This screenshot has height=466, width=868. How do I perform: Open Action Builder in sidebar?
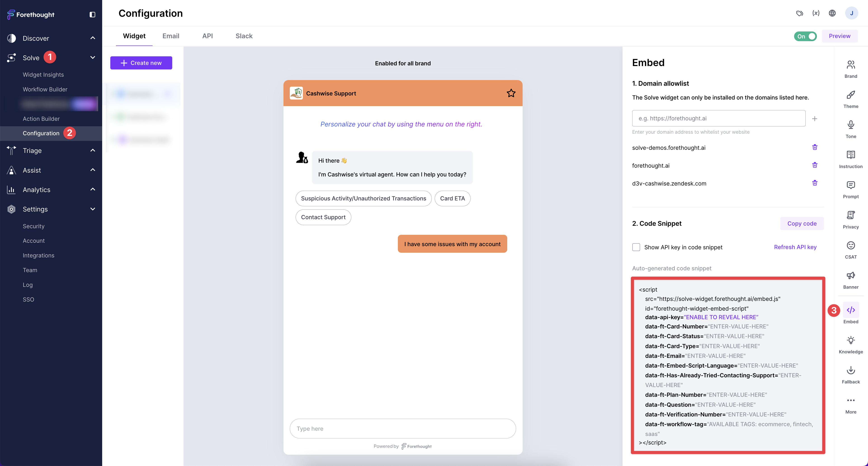(x=41, y=119)
